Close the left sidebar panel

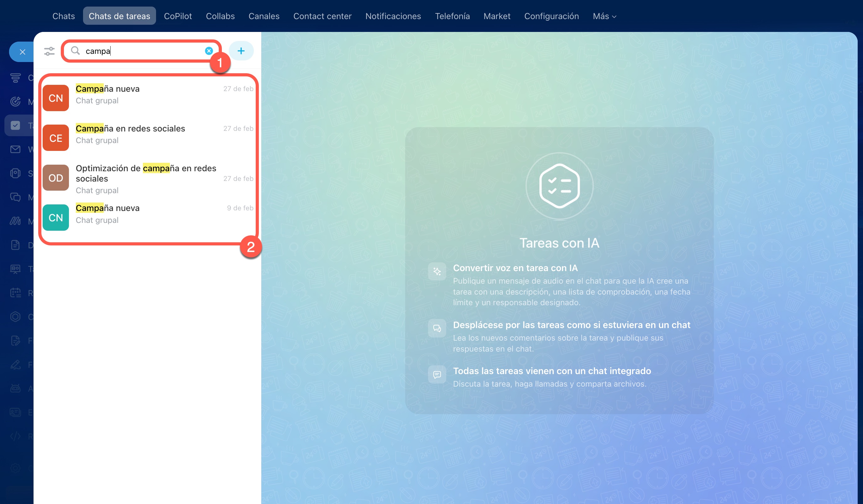click(x=22, y=52)
